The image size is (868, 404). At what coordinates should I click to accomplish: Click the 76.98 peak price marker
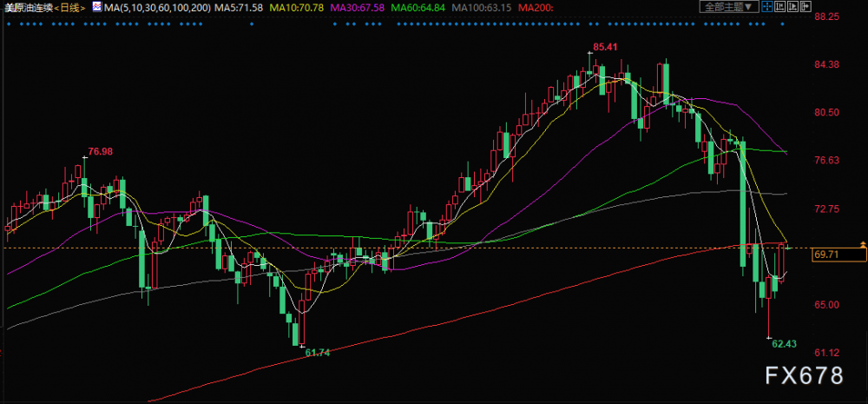pos(100,151)
